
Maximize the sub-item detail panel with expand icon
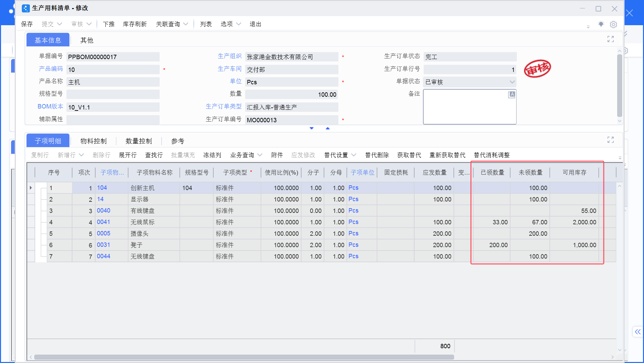610,140
